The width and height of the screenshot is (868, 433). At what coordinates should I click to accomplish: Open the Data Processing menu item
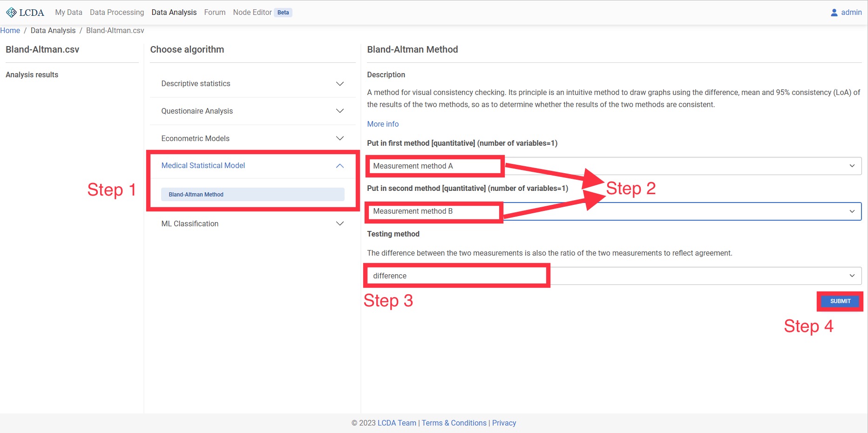(117, 13)
